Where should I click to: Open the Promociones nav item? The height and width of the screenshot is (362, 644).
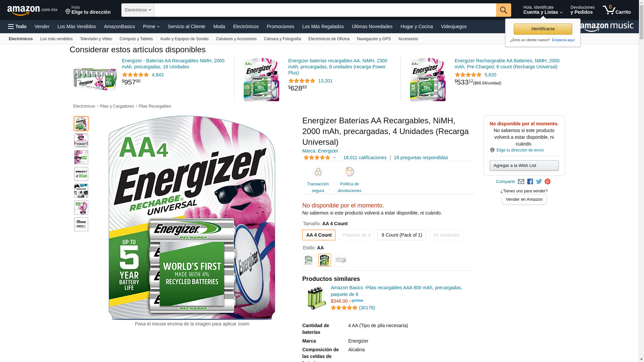280,26
